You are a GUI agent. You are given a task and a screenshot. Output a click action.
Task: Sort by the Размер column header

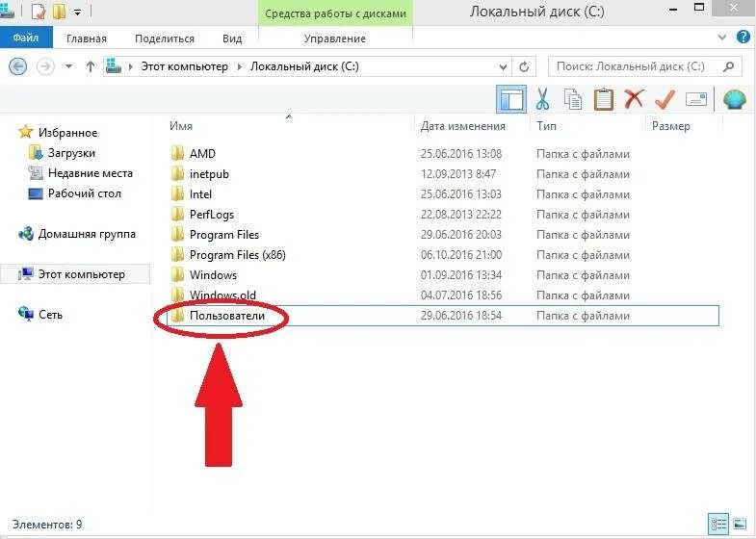point(670,126)
